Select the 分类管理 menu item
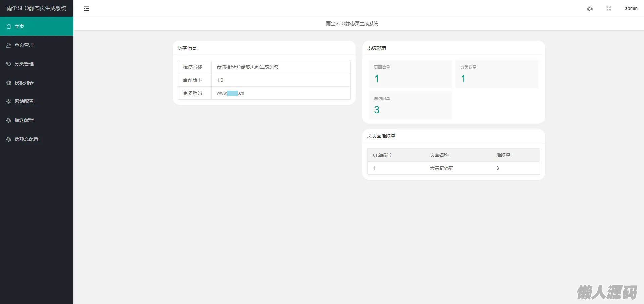 point(24,64)
